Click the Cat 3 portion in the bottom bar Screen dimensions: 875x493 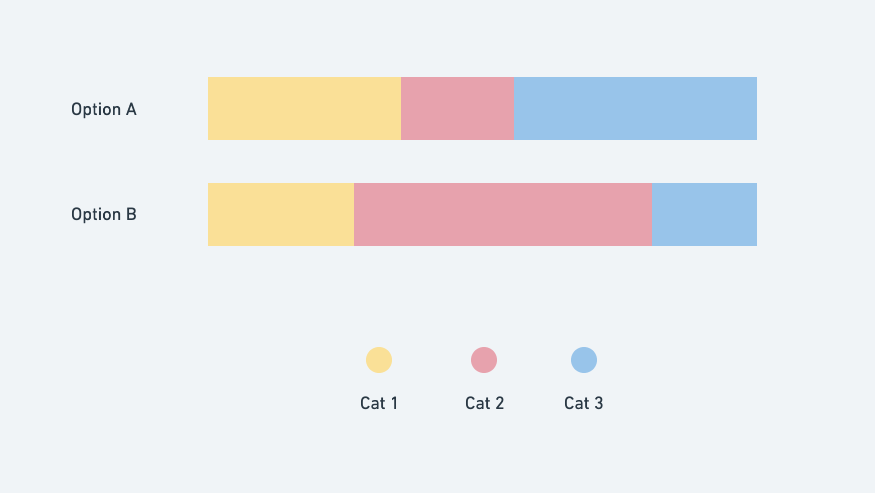click(704, 214)
